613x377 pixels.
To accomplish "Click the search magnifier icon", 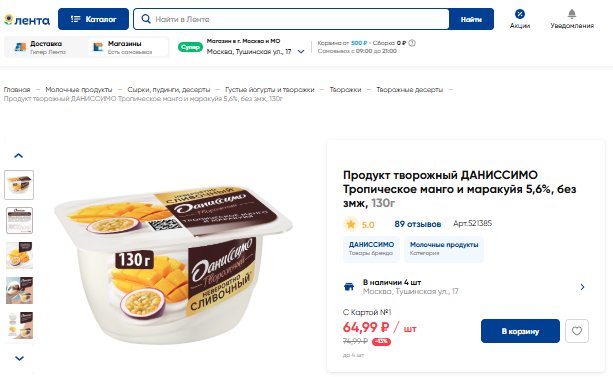I will 146,19.
